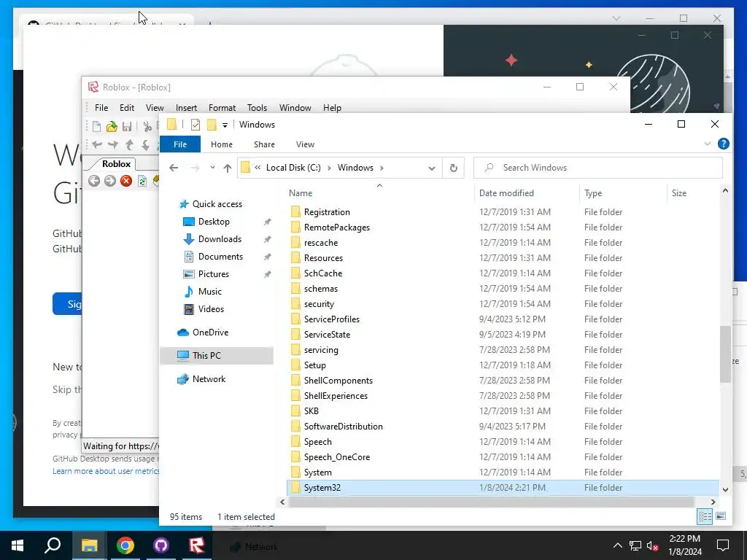
Task: Refresh the Windows folder view
Action: pyautogui.click(x=454, y=168)
